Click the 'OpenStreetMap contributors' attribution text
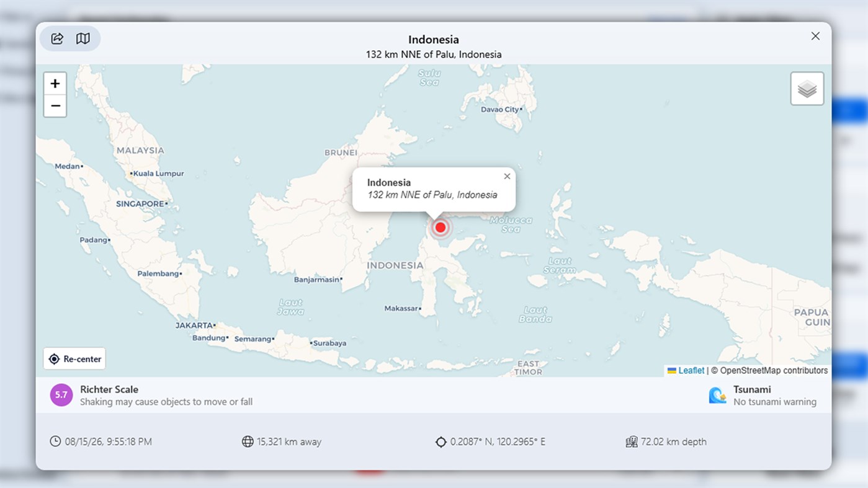Image resolution: width=868 pixels, height=488 pixels. pos(774,371)
